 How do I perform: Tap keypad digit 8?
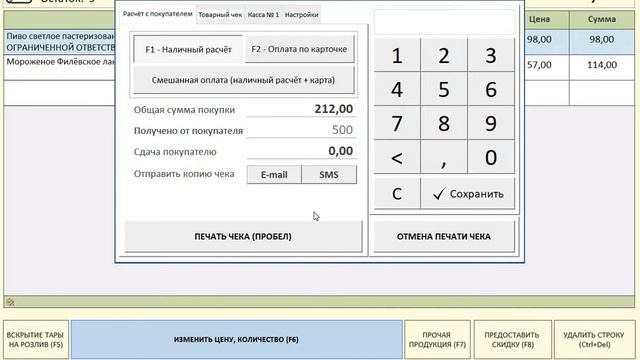[444, 123]
